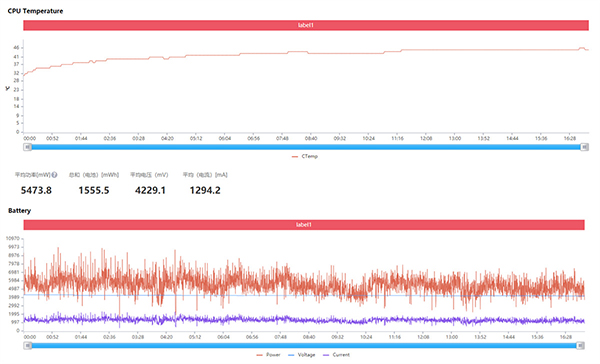Image resolution: width=600 pixels, height=364 pixels.
Task: Toggle the CTemp legend series
Action: [305, 156]
